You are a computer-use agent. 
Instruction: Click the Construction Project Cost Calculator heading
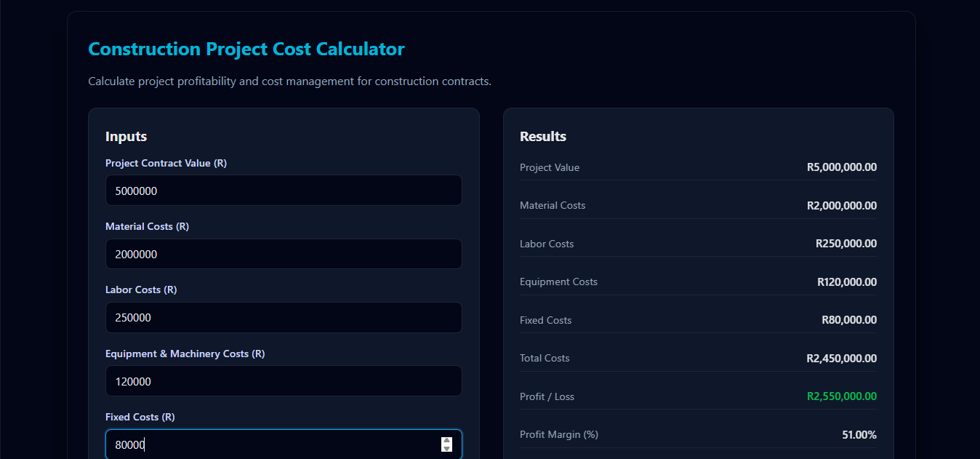tap(246, 49)
